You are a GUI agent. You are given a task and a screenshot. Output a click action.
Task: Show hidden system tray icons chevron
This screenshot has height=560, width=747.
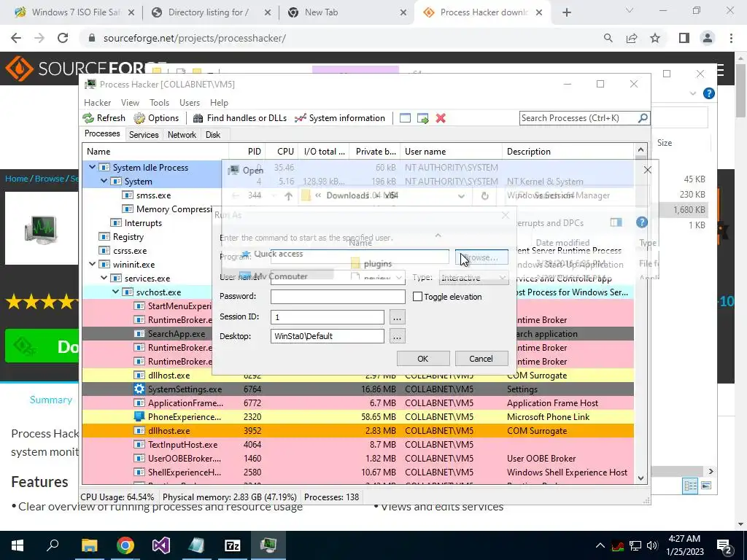tap(600, 545)
